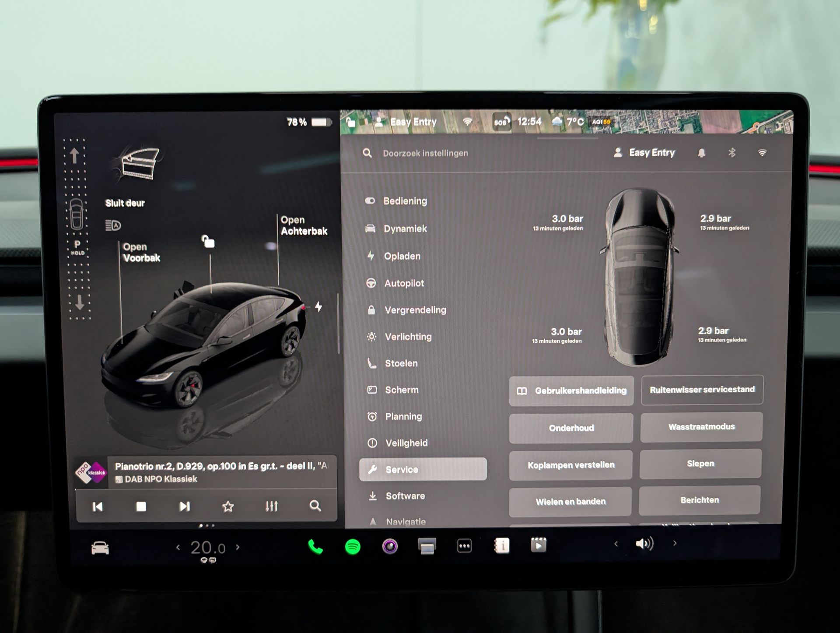This screenshot has height=633, width=840.
Task: Decrease volume with left chevron
Action: (x=616, y=544)
